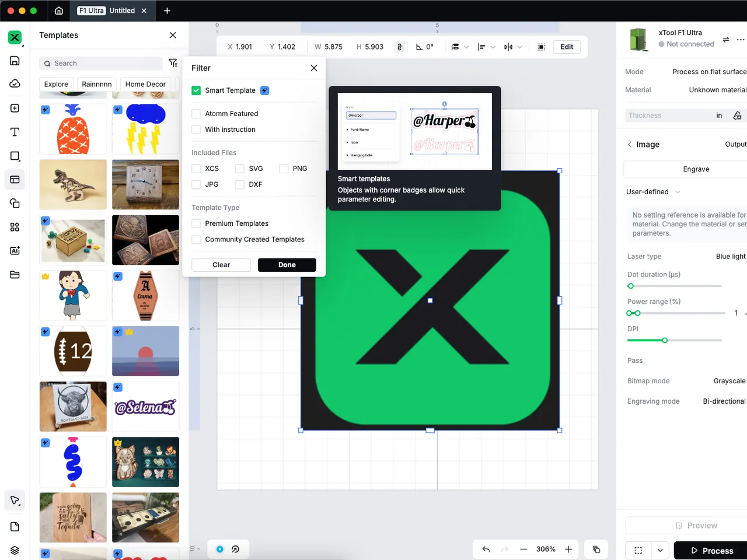
Task: Open the align options dropdown arrow
Action: (x=493, y=47)
